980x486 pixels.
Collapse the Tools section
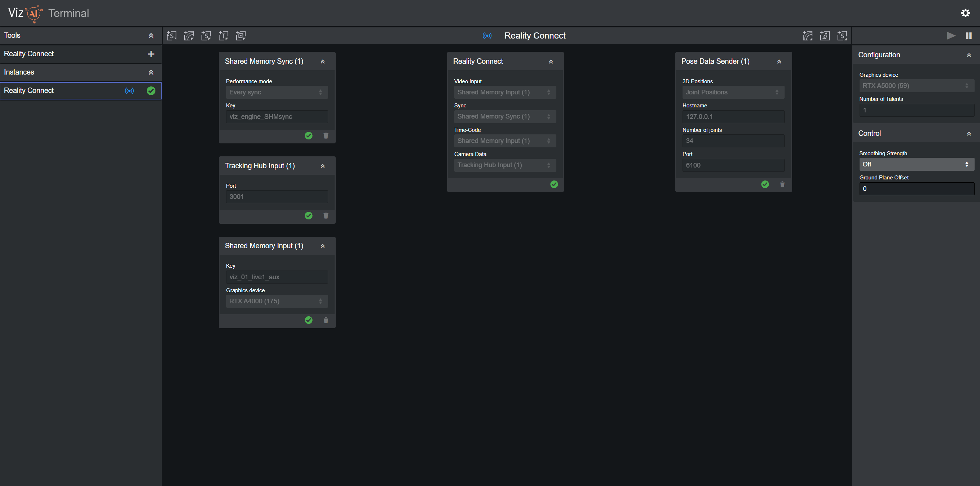[x=151, y=36]
